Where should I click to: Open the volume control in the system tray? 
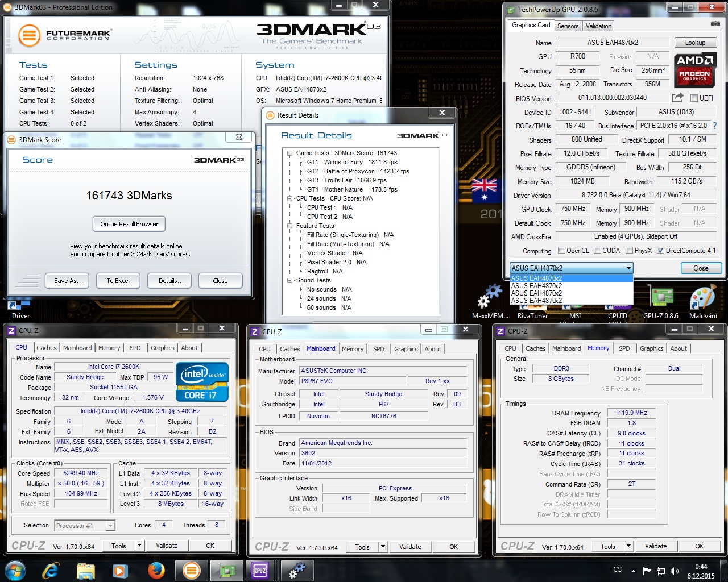pyautogui.click(x=675, y=571)
